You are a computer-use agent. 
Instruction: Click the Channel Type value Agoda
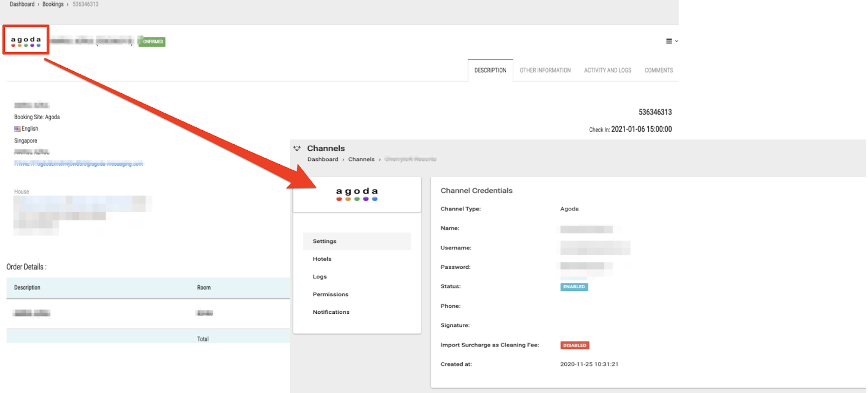(x=569, y=209)
